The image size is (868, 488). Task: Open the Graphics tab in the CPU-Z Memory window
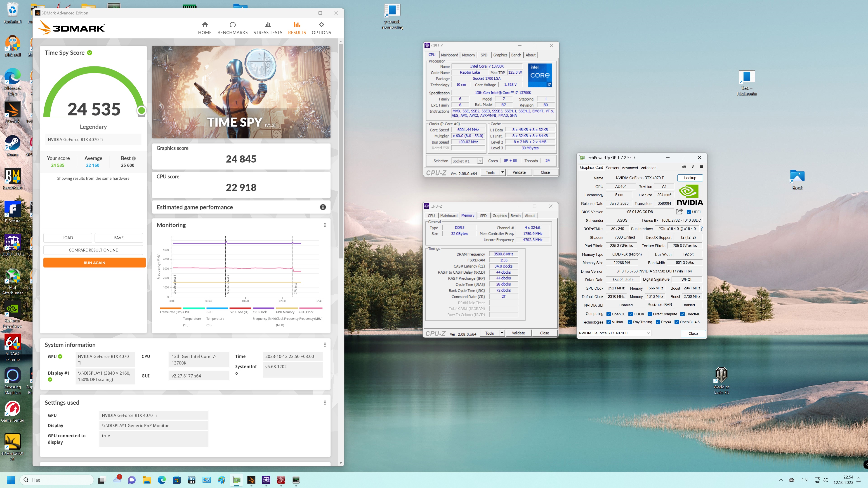(x=499, y=216)
